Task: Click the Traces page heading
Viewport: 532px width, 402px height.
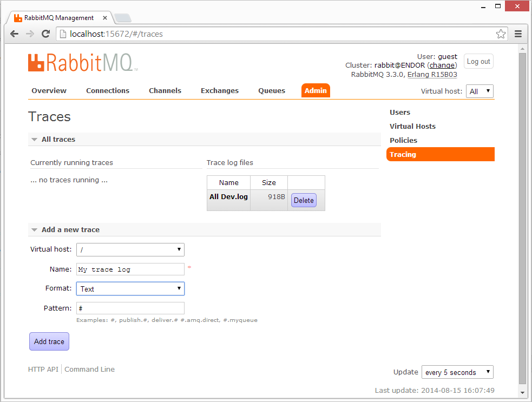Action: [49, 117]
